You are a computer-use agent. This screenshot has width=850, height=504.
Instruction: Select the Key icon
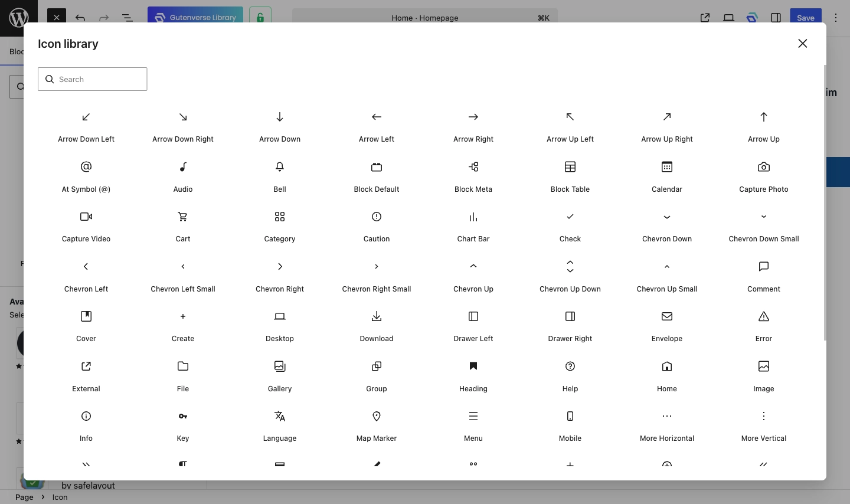(x=183, y=417)
